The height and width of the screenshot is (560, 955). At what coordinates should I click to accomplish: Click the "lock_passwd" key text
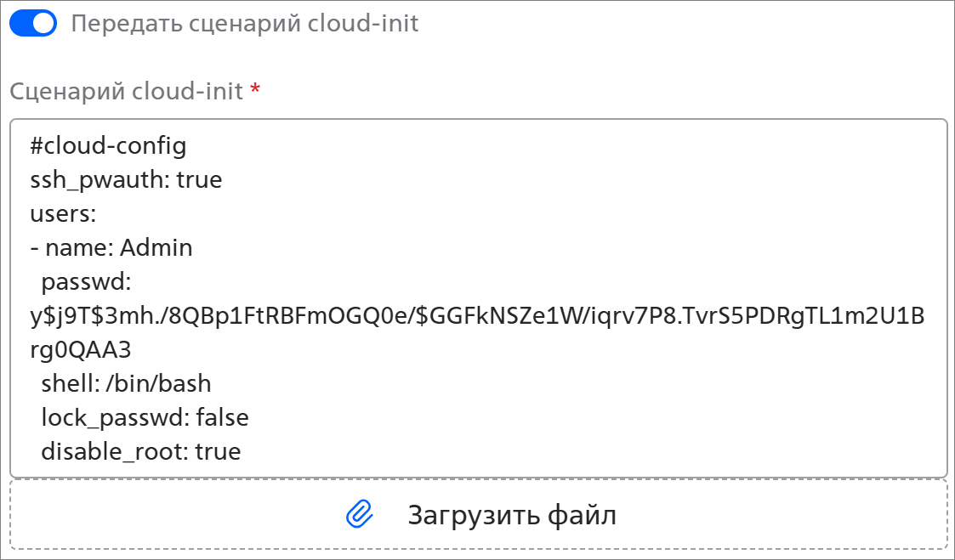coord(115,417)
